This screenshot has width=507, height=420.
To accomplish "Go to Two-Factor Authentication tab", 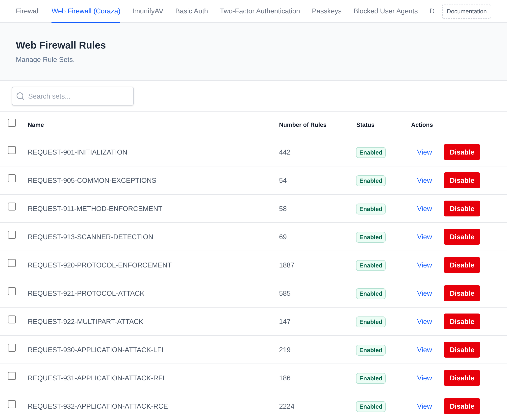I will (x=260, y=11).
